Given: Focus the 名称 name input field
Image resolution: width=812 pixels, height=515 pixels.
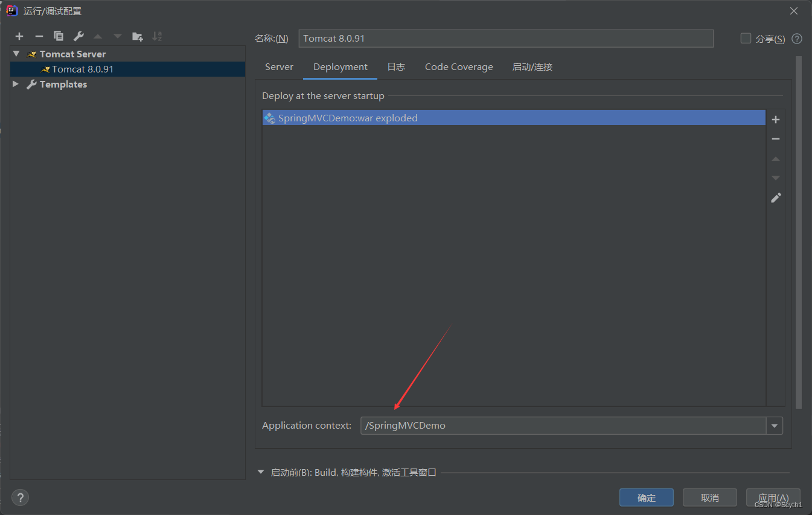Looking at the screenshot, I should coord(506,39).
